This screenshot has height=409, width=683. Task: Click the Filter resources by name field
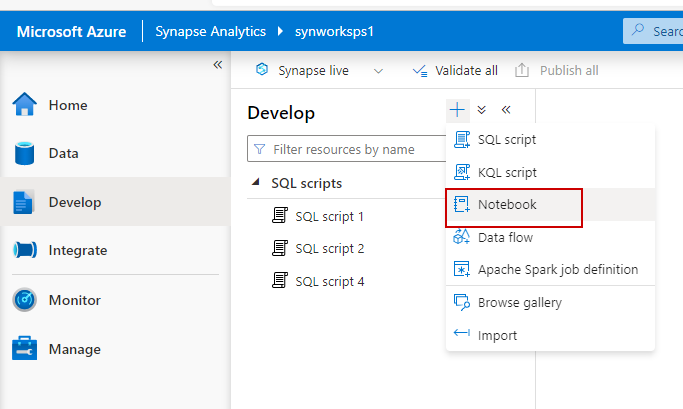coord(350,149)
